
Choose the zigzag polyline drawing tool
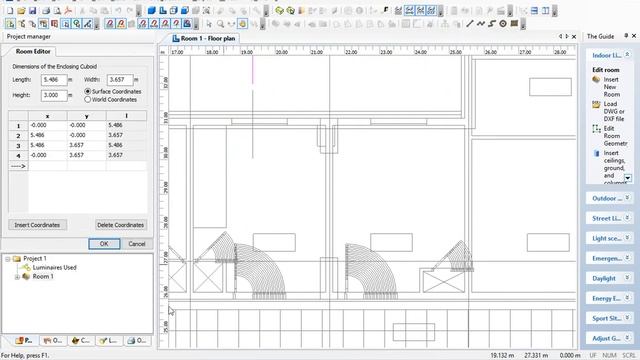coord(481,24)
